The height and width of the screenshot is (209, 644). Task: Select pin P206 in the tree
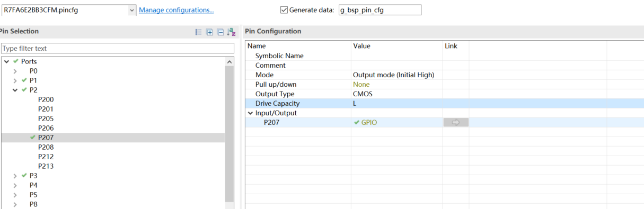pos(46,128)
